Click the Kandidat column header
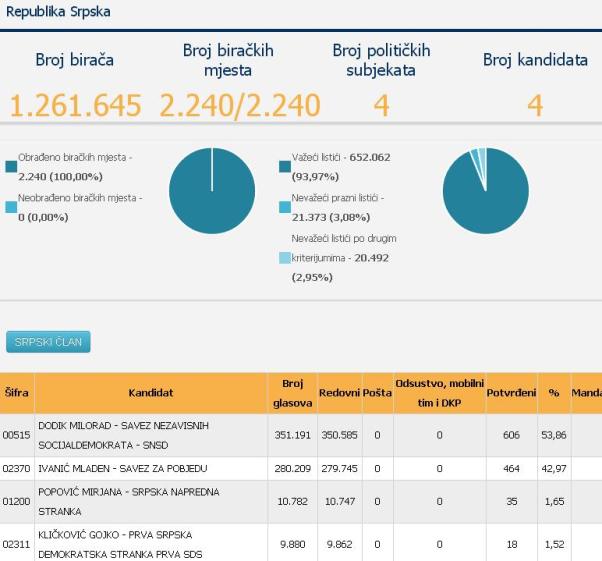602x561 pixels. click(150, 393)
